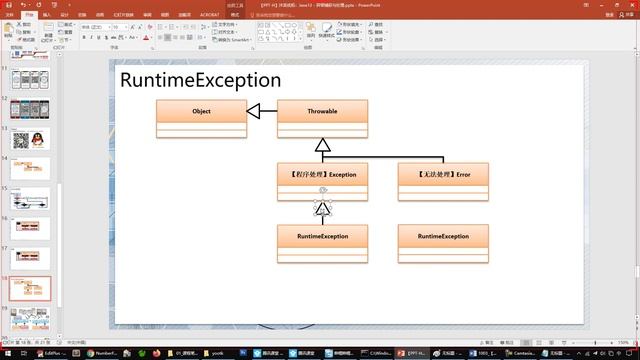640x360 pixels.
Task: Select the Format Painter brush
Action: click(x=19, y=40)
